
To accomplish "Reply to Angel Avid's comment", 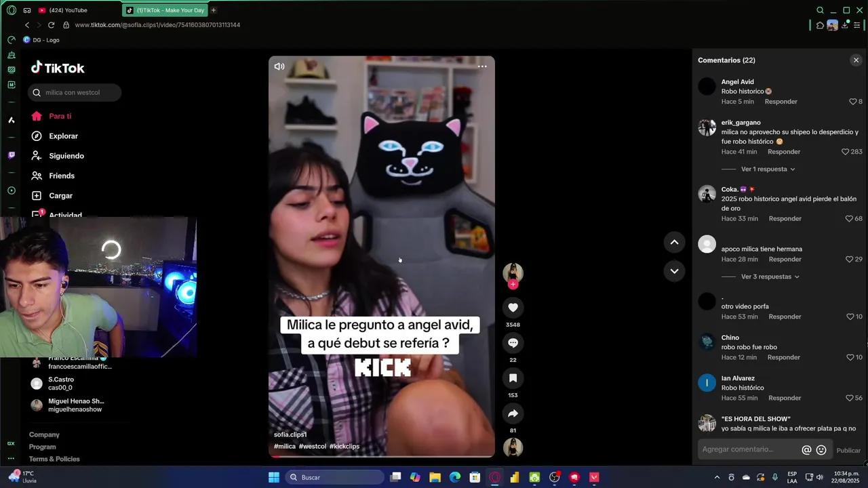I will click(781, 102).
